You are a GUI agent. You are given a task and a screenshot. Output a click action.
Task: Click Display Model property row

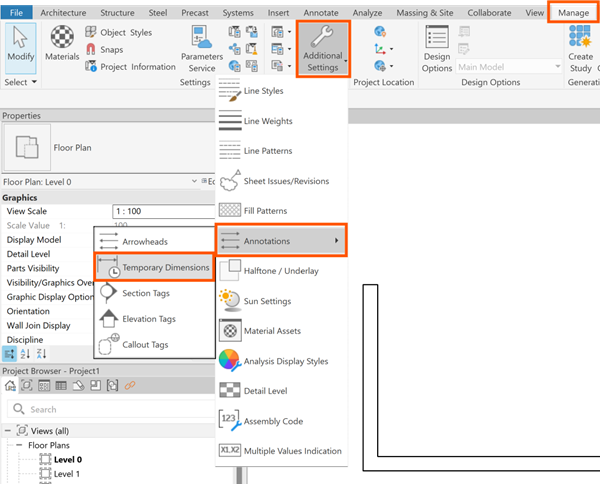[48, 240]
